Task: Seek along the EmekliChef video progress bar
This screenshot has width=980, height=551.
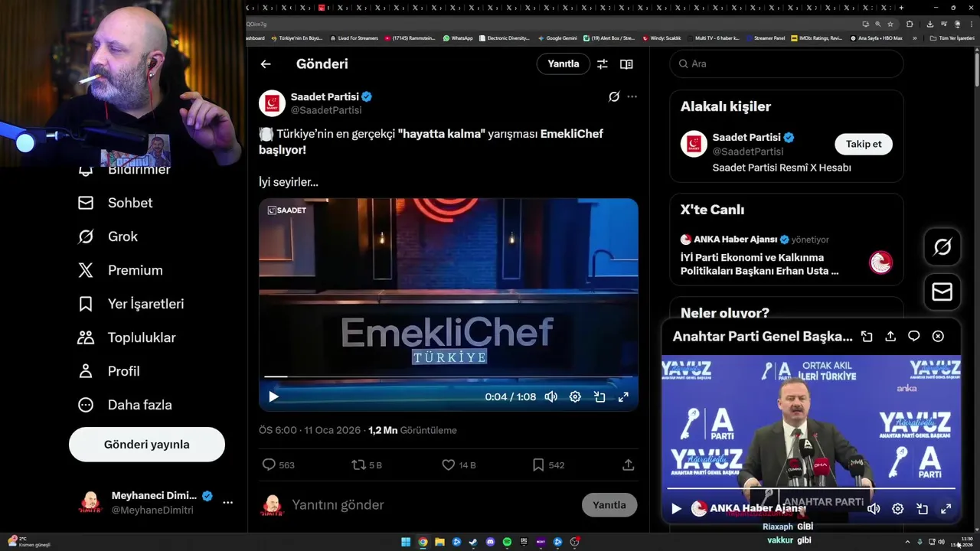Action: [448, 377]
